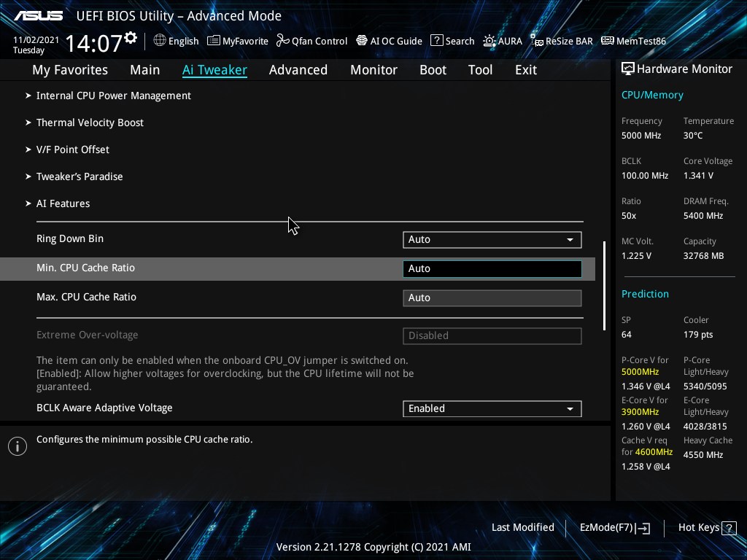Click the EzMode exit arrow icon
This screenshot has width=747, height=560.
click(x=643, y=528)
